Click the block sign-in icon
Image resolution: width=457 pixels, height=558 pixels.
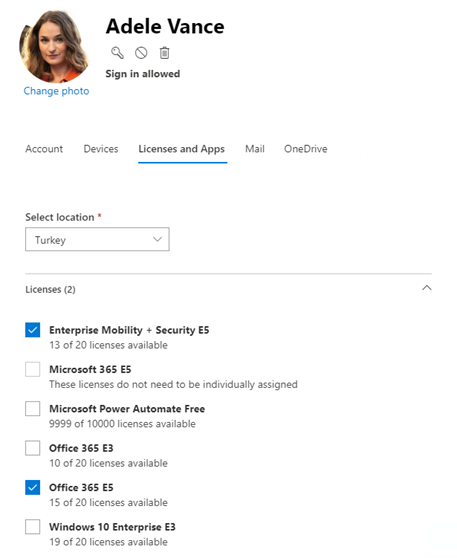click(141, 53)
